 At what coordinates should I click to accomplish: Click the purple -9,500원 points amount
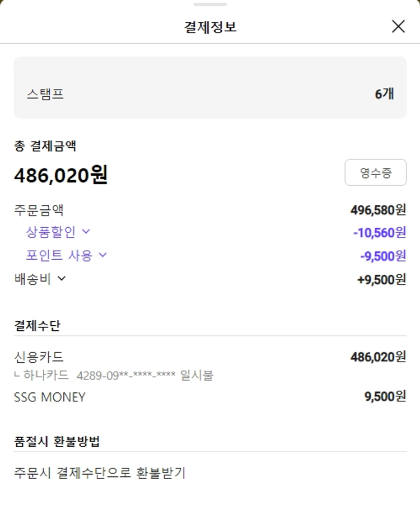[x=383, y=256]
